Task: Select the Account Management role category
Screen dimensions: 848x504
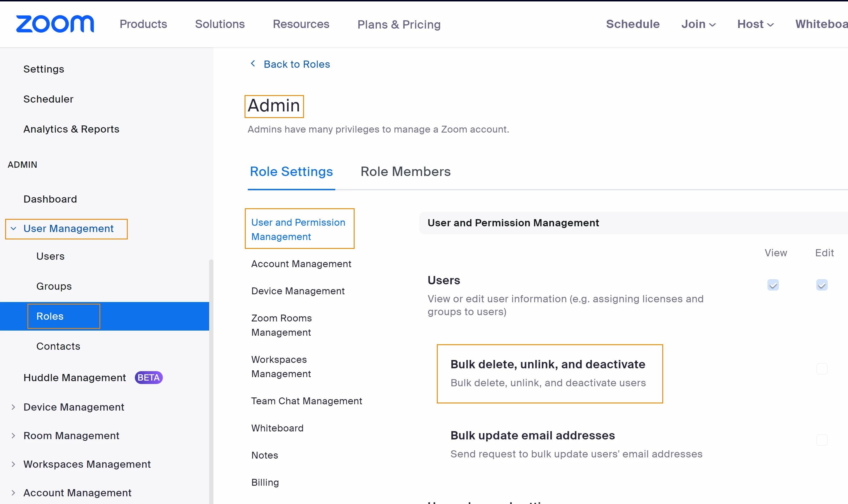Action: click(301, 264)
